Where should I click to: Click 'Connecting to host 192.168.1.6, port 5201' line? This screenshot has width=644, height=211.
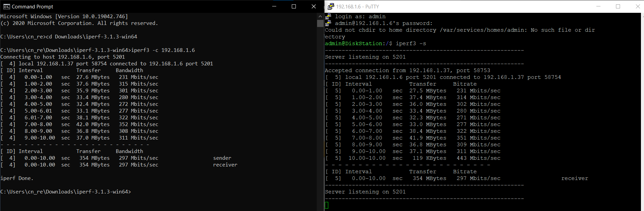coord(62,57)
